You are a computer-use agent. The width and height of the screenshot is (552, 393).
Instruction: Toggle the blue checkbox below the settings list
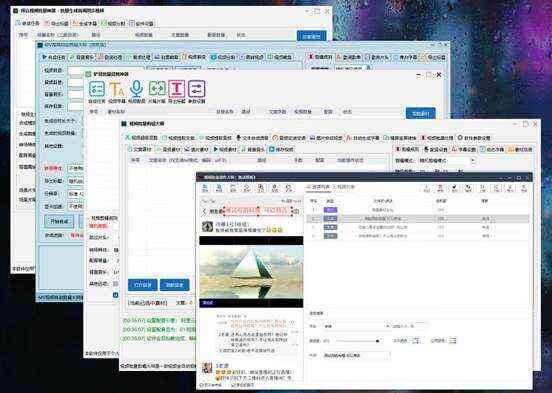115,295
